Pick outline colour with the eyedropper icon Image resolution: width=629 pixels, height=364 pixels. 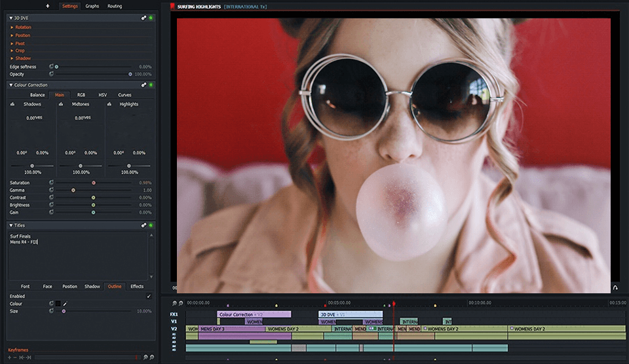coord(65,304)
